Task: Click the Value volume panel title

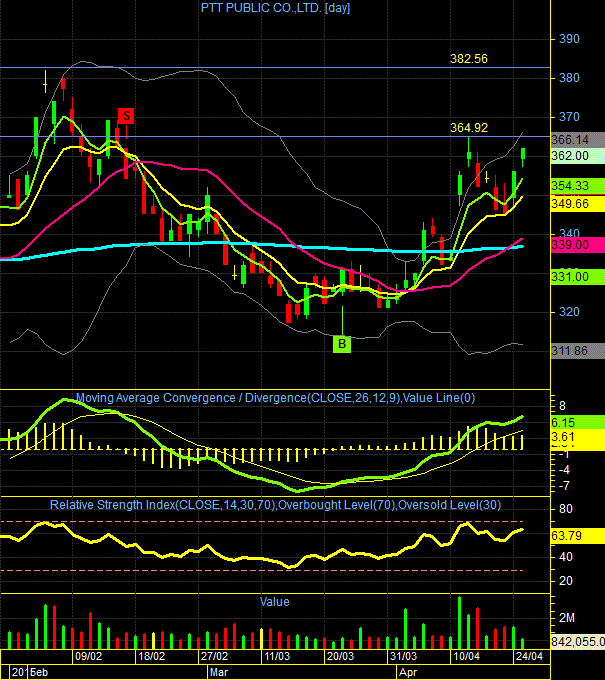Action: [275, 602]
